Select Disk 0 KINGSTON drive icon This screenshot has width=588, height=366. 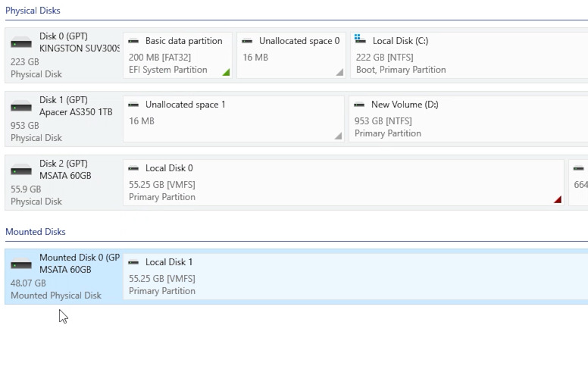21,42
